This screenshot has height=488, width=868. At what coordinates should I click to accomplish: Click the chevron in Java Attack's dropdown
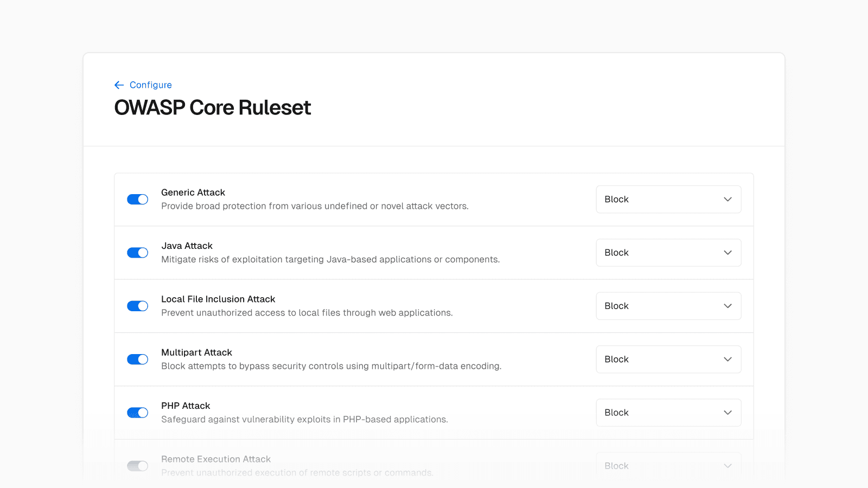727,253
